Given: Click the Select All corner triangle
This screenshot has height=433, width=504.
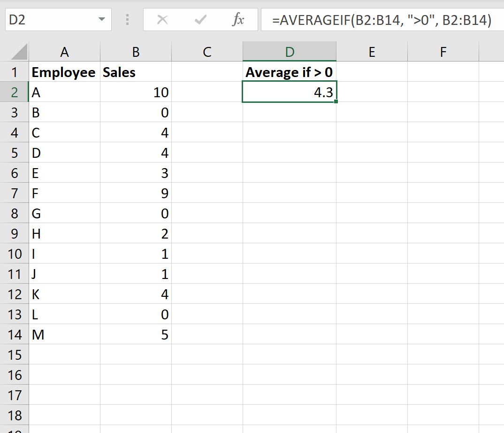Looking at the screenshot, I should 19,52.
